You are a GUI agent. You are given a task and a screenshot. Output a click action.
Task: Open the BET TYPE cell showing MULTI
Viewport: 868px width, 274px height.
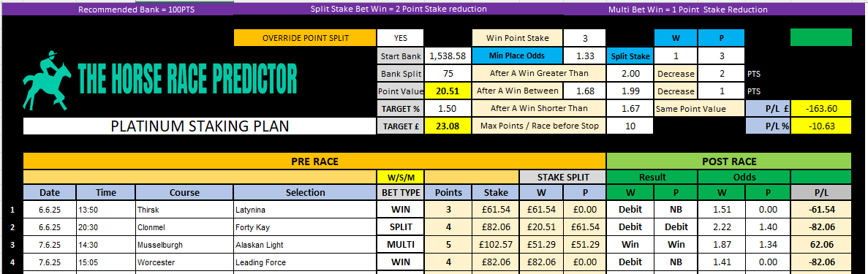[401, 245]
